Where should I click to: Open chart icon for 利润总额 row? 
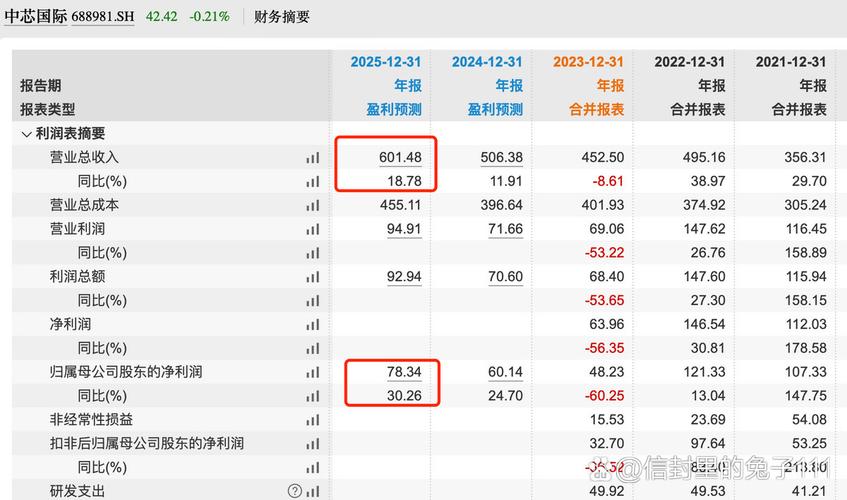tap(313, 276)
